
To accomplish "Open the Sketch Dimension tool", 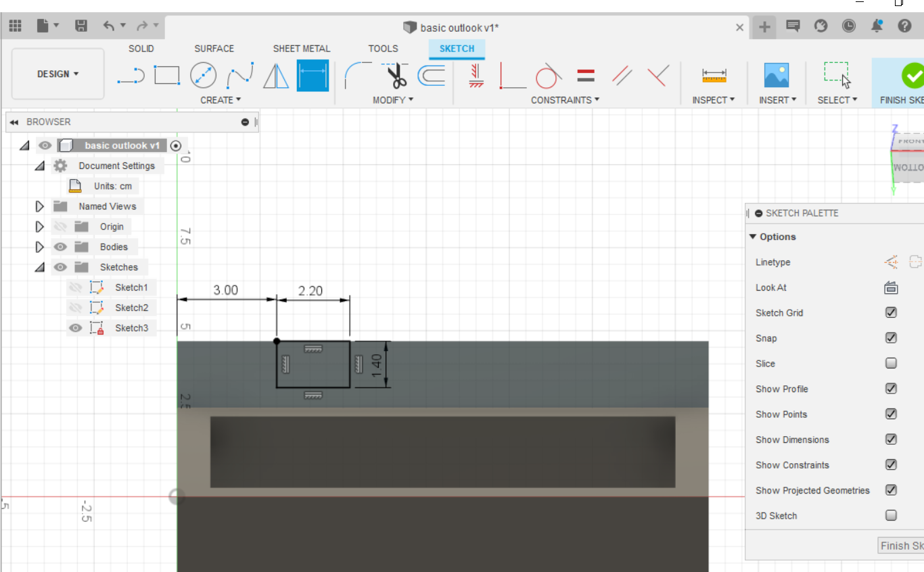I will tap(313, 76).
